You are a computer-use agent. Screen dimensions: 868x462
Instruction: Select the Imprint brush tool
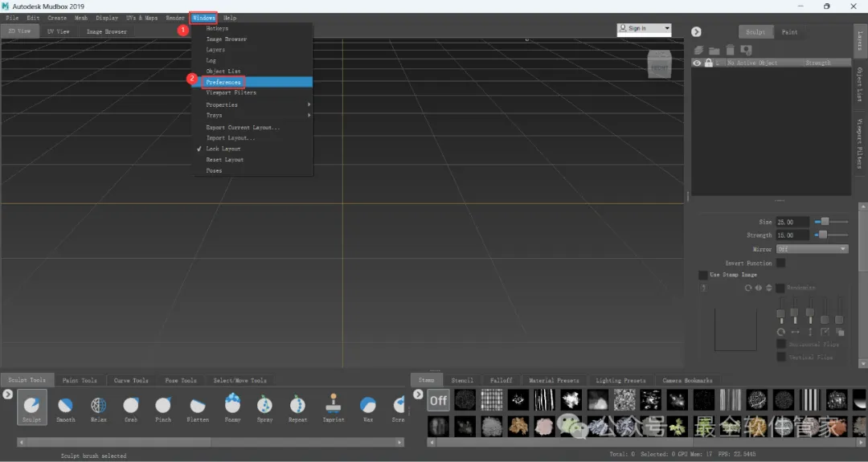point(334,408)
